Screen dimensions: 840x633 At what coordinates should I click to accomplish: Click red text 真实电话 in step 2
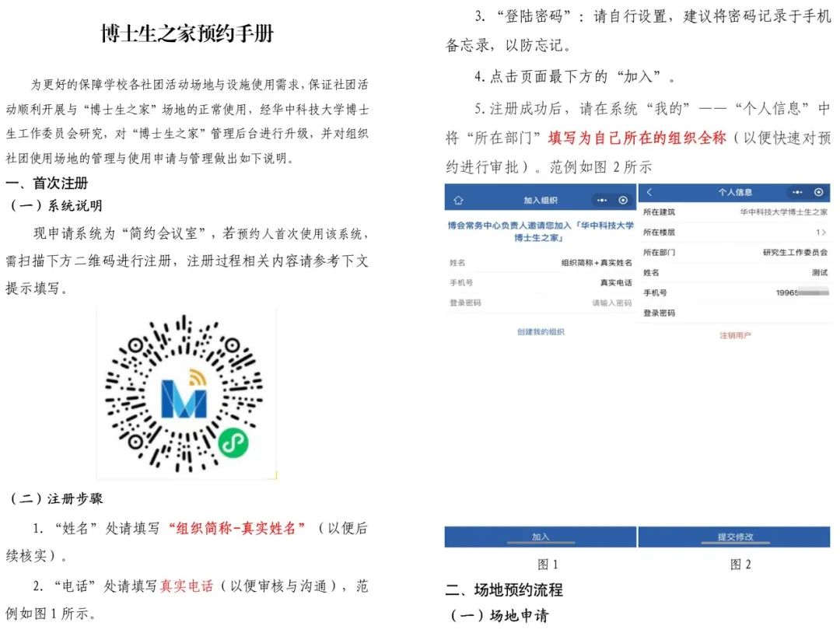187,586
